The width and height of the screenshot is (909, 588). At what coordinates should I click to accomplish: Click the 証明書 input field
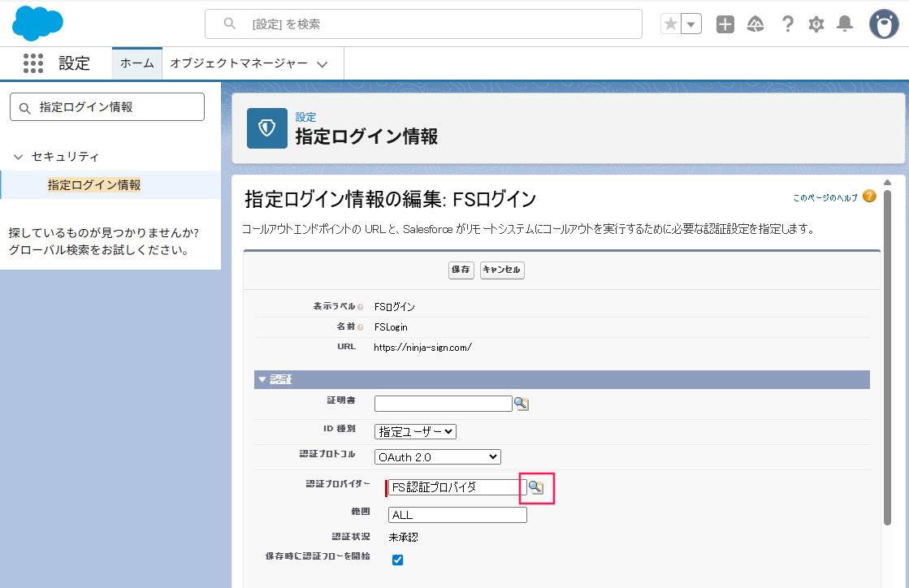tap(443, 404)
